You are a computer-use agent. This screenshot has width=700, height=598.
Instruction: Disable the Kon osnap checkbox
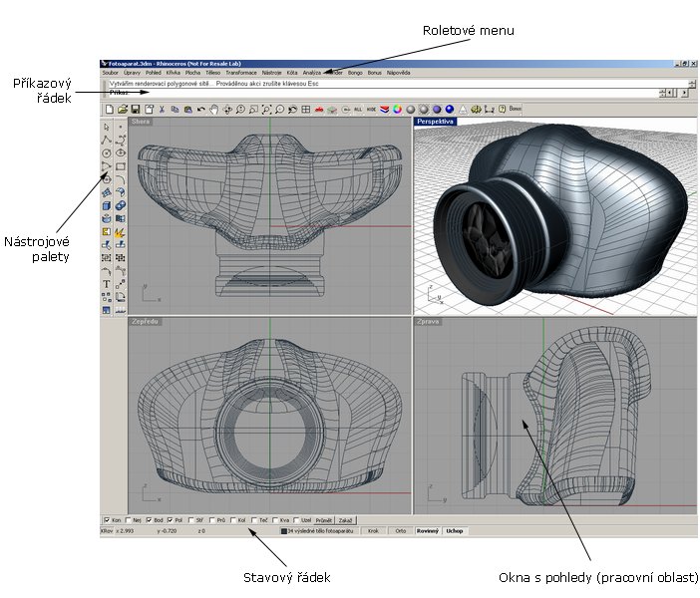pyautogui.click(x=107, y=519)
